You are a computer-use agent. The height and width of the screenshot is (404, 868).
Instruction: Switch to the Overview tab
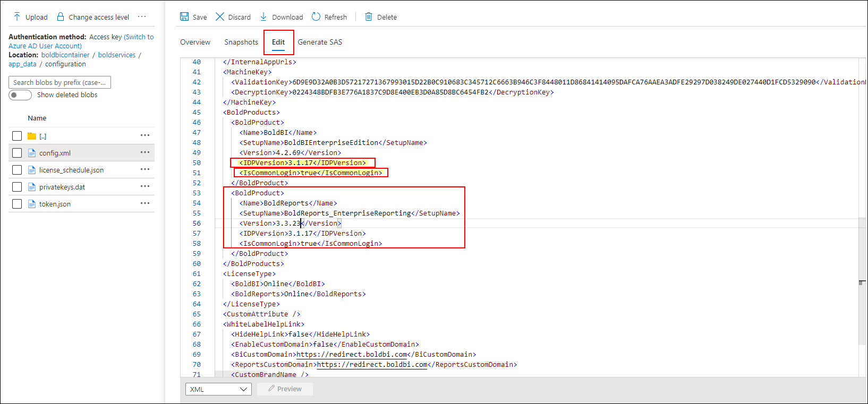195,42
